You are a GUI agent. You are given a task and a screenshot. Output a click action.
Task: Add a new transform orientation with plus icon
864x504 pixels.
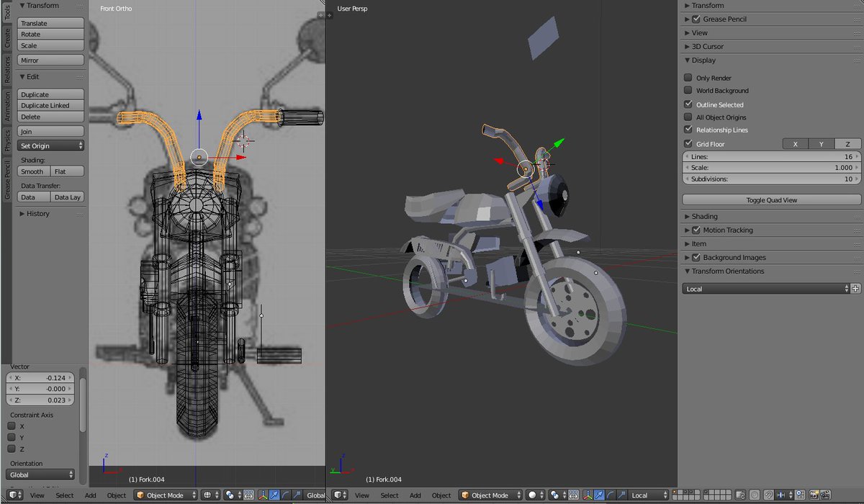click(x=855, y=289)
